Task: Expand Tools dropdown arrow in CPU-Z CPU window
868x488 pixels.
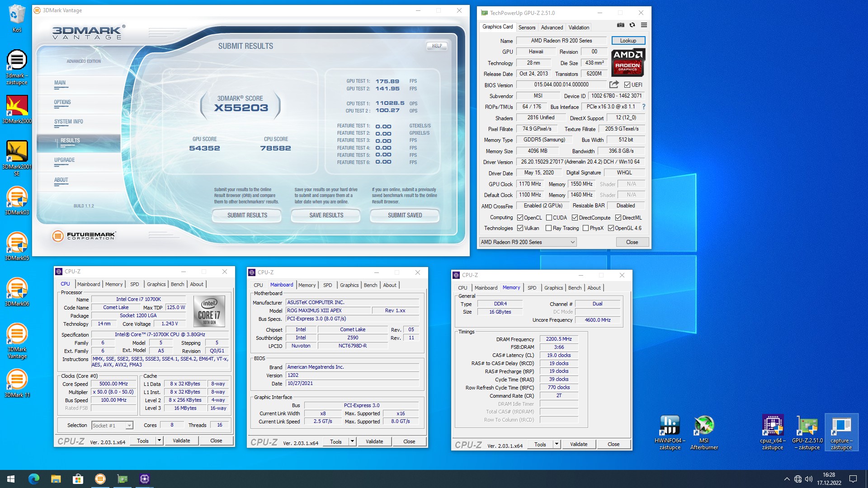Action: [x=159, y=441]
